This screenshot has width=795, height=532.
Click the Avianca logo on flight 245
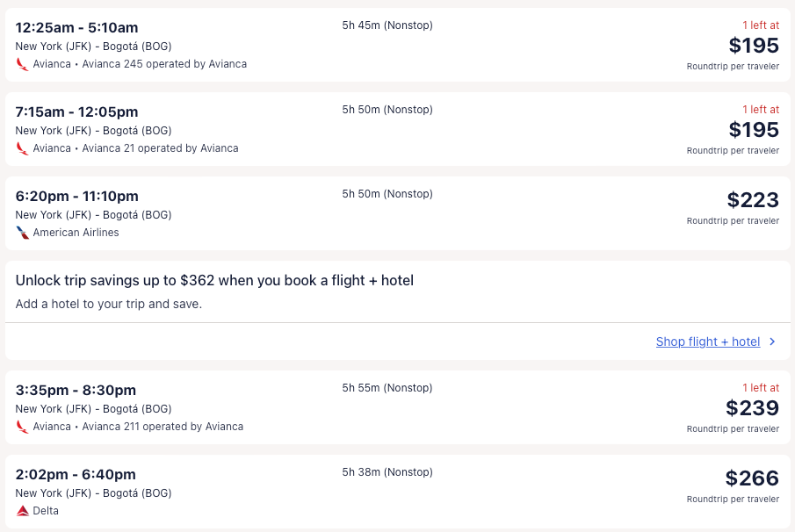click(x=23, y=64)
